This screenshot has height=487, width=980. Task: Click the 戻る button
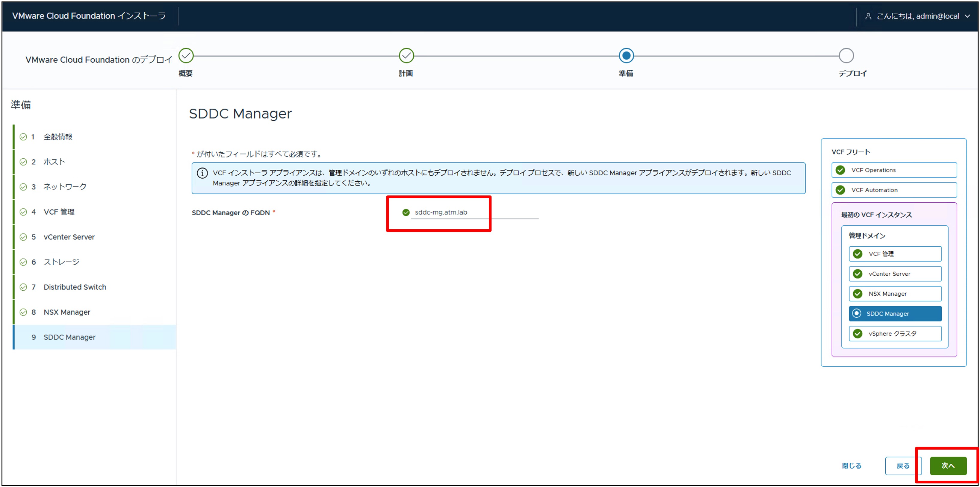click(x=903, y=466)
